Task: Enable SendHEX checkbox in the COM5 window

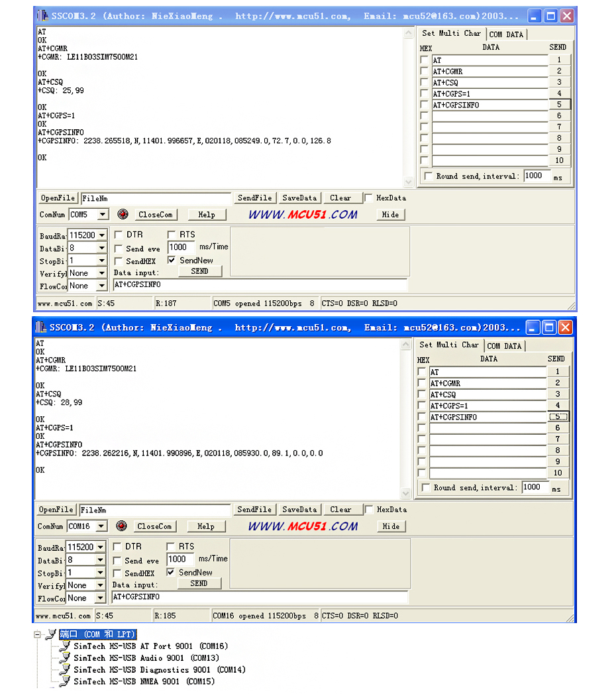Action: [x=118, y=261]
